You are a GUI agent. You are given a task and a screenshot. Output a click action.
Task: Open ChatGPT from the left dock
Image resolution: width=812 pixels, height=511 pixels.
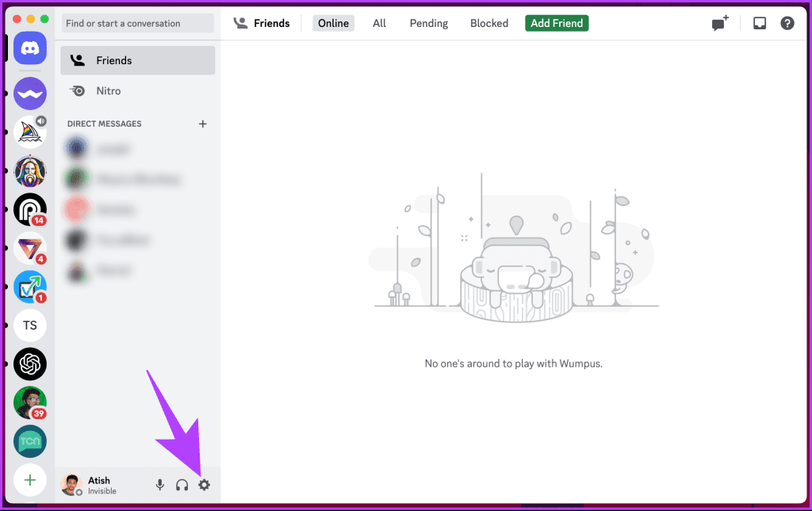coord(30,364)
